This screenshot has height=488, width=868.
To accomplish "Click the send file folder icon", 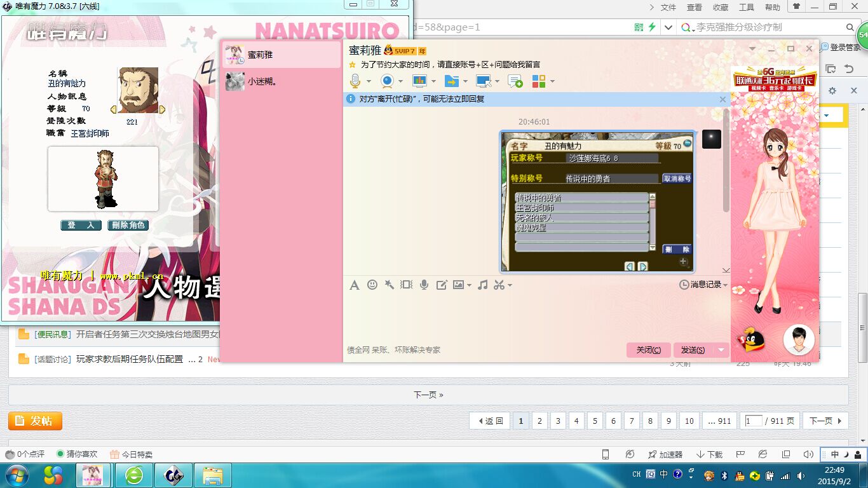I will (451, 81).
